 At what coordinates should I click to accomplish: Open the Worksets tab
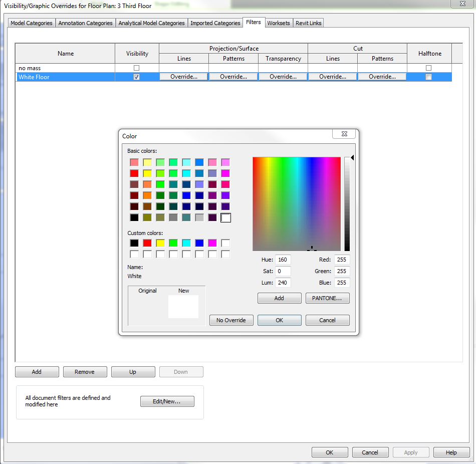pyautogui.click(x=278, y=23)
